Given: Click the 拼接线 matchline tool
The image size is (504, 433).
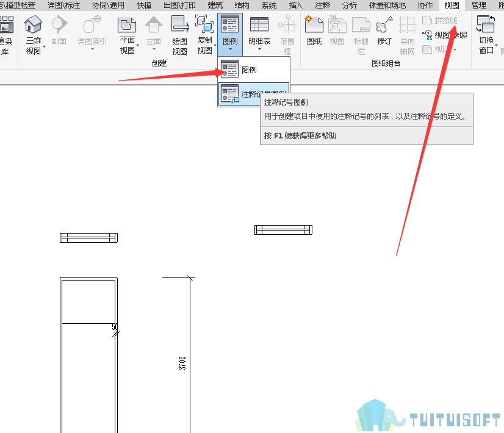Looking at the screenshot, I should pos(439,21).
